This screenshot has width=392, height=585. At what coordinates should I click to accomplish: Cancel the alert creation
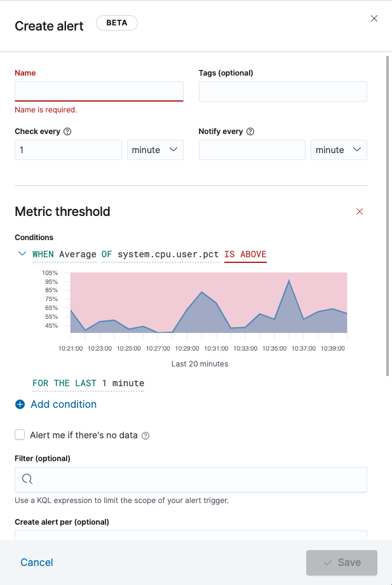click(36, 562)
